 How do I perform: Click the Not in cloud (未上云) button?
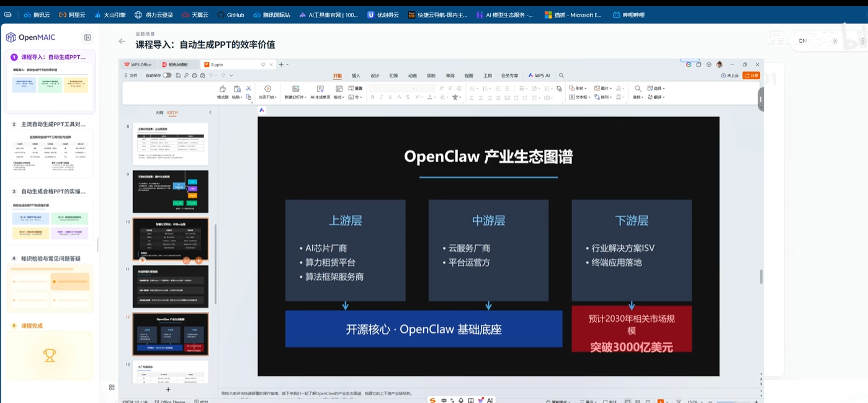730,76
